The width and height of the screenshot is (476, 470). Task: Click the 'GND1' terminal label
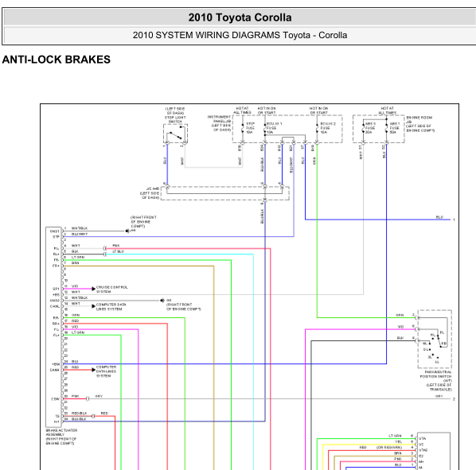pyautogui.click(x=55, y=231)
